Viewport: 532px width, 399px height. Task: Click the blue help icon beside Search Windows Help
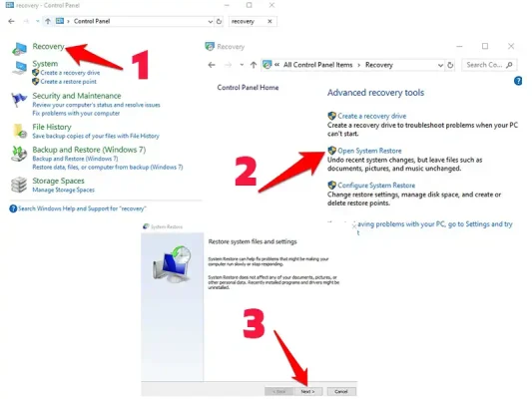pos(13,208)
